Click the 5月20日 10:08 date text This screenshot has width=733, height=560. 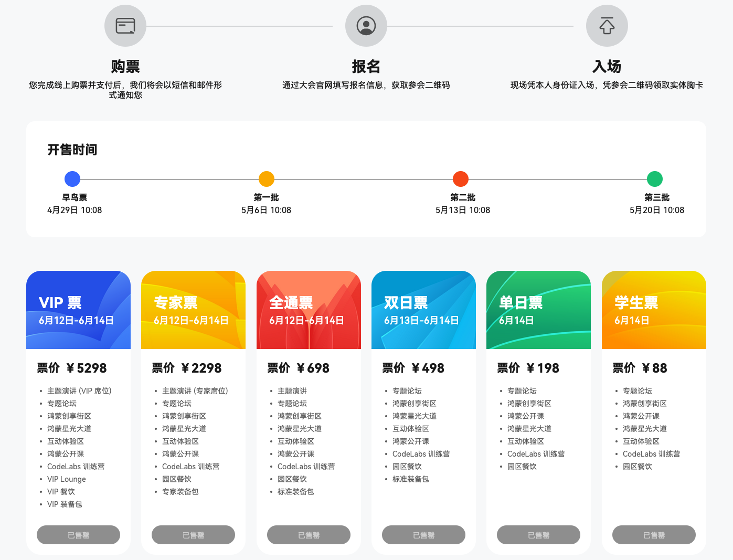click(657, 210)
